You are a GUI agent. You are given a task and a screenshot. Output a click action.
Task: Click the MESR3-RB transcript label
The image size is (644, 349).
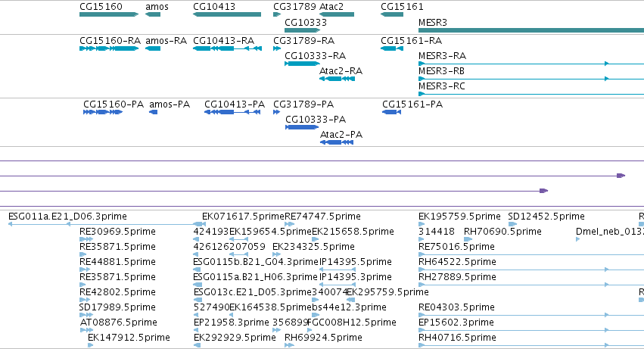coord(441,71)
